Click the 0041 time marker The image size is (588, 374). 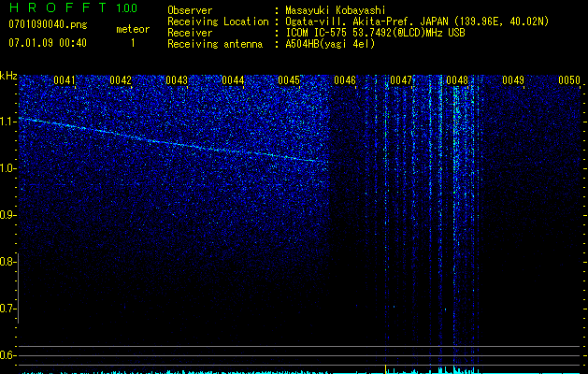click(65, 80)
